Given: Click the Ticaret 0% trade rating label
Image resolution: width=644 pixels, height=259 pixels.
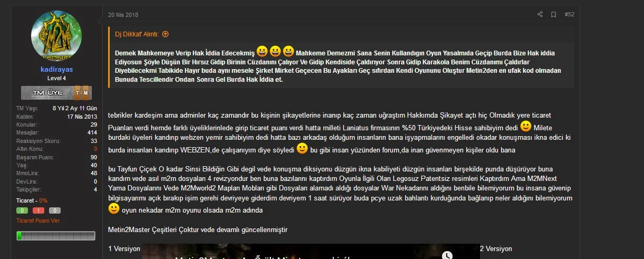Looking at the screenshot, I should click(x=32, y=200).
